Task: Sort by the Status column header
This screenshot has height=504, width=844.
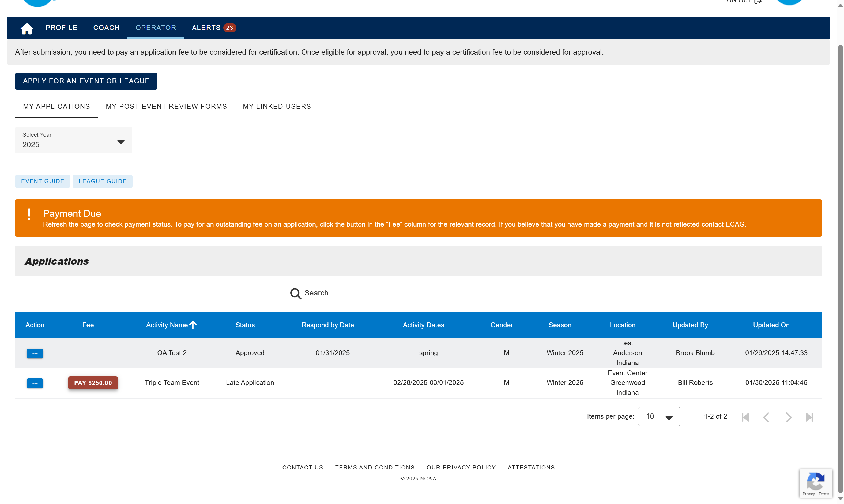Action: [x=245, y=325]
